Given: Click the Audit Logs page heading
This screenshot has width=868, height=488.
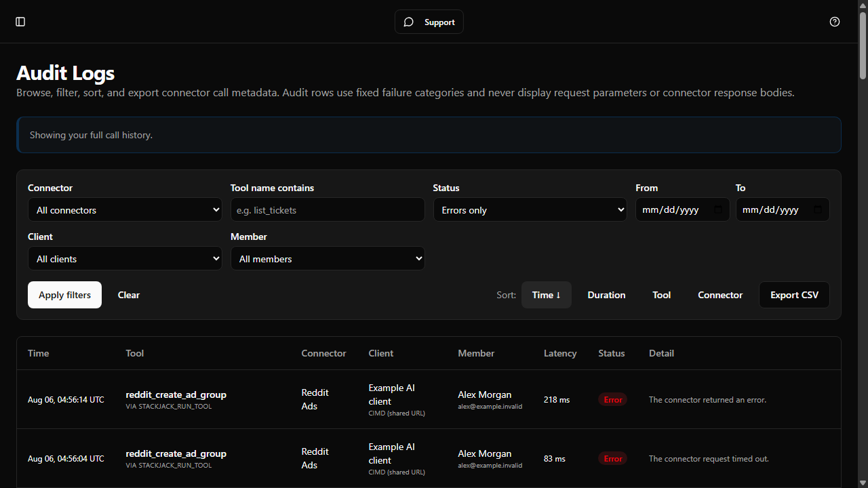Looking at the screenshot, I should (x=65, y=73).
